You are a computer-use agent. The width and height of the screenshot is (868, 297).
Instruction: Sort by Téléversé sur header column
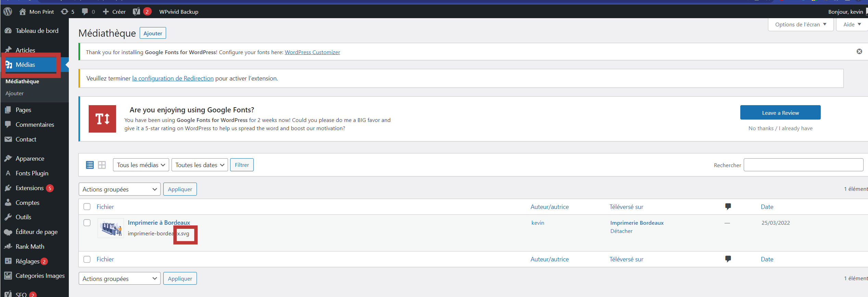pos(626,207)
